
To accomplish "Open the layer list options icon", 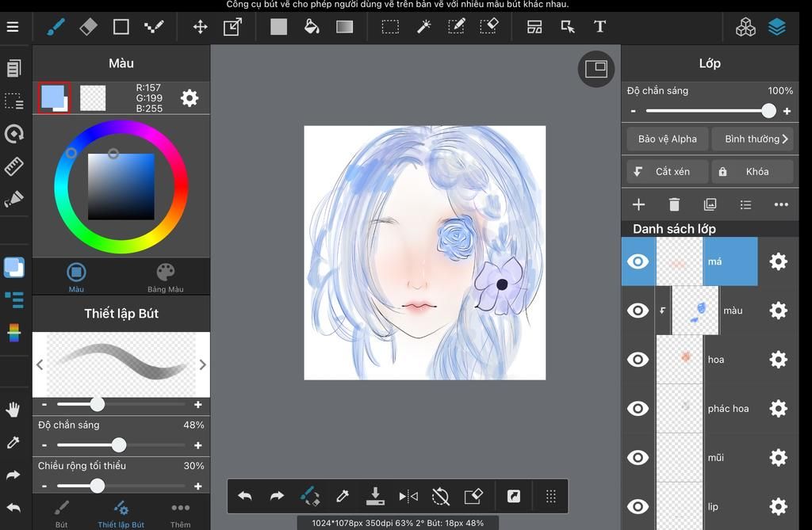I will pos(745,205).
